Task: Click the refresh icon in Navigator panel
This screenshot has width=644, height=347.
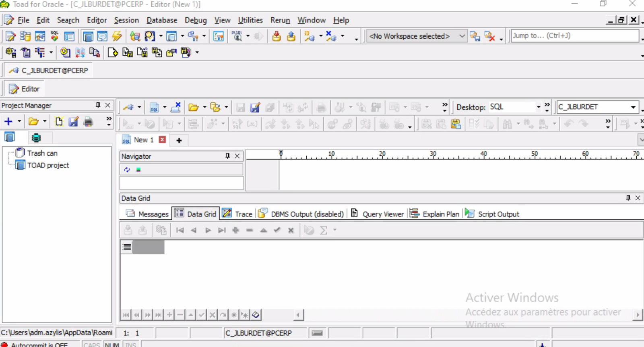Action: click(x=127, y=170)
